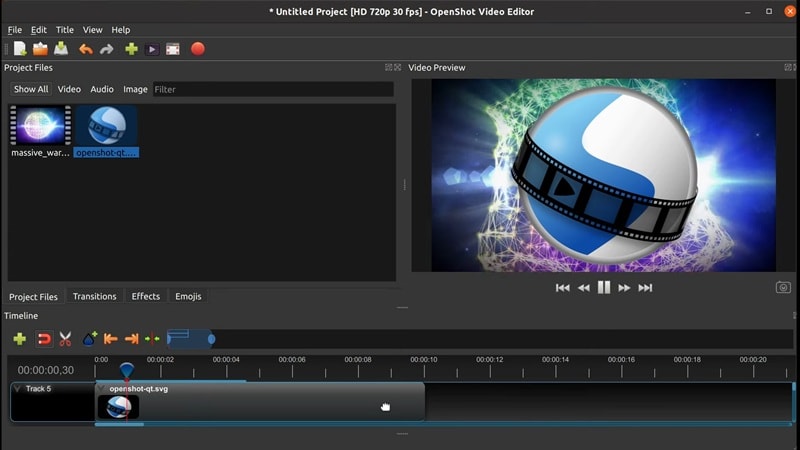Viewport: 800px width, 450px height.
Task: Filter project files by Image
Action: pyautogui.click(x=135, y=89)
